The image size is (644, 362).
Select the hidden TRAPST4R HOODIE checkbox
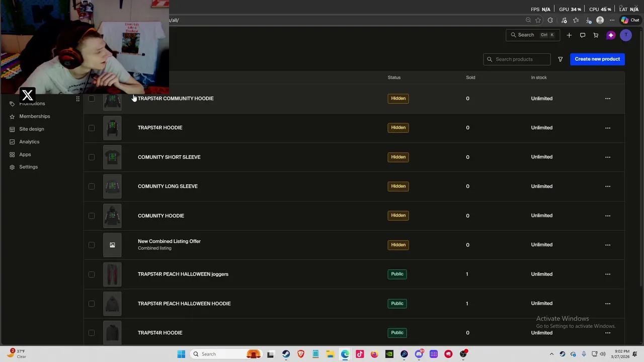[92, 128]
